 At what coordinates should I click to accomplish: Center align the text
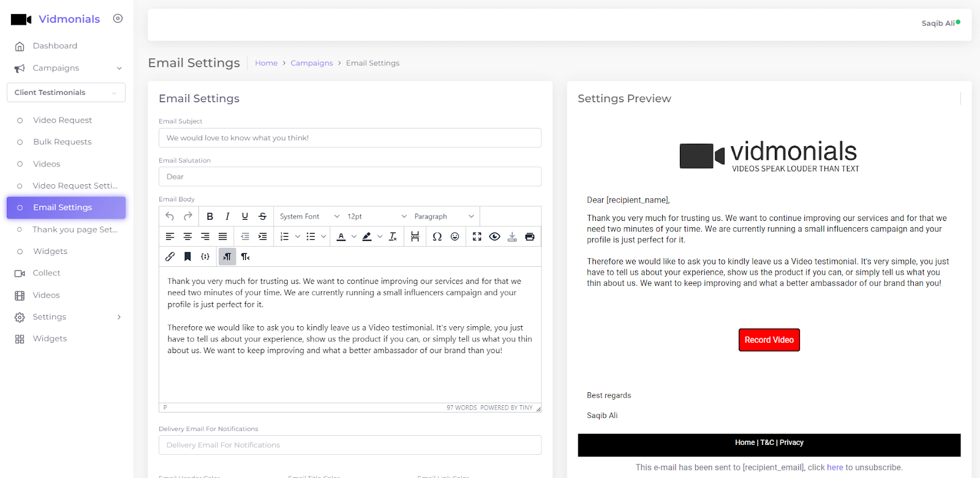[187, 237]
